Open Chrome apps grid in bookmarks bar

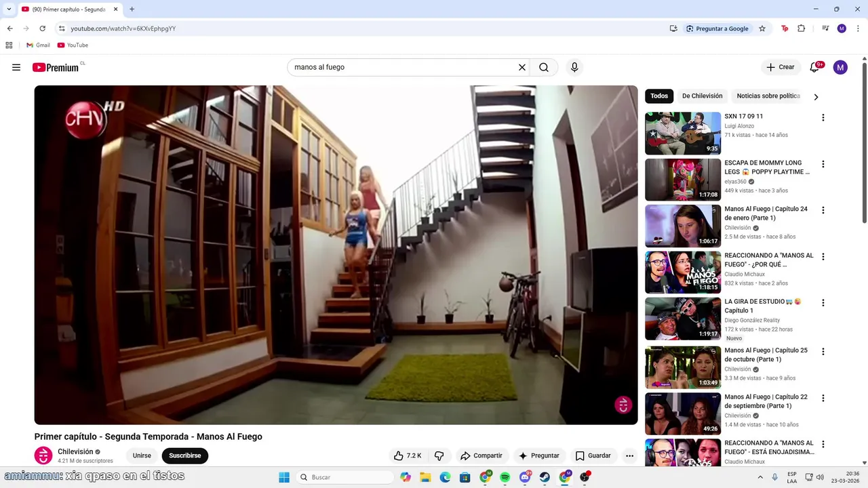pos(9,45)
